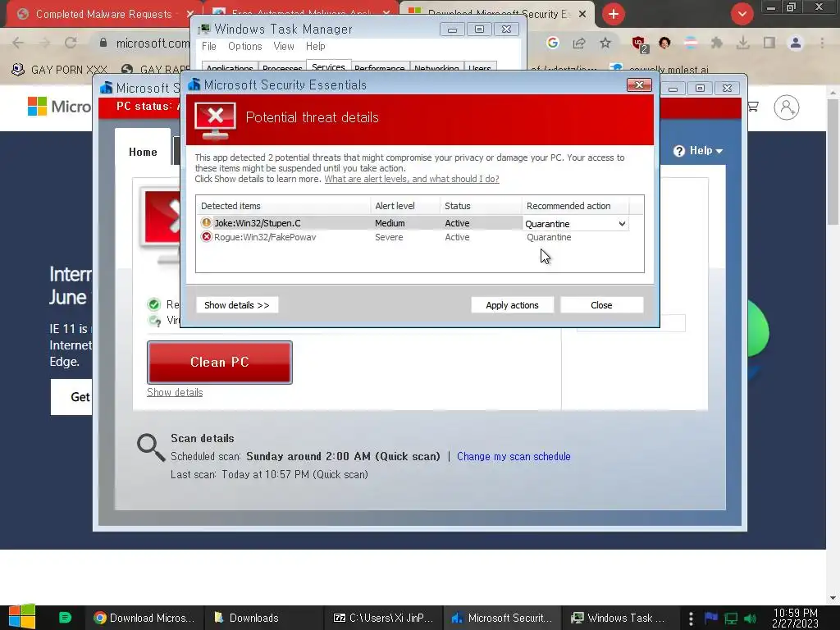
Task: Click the site lock icon in address bar
Action: 103,43
